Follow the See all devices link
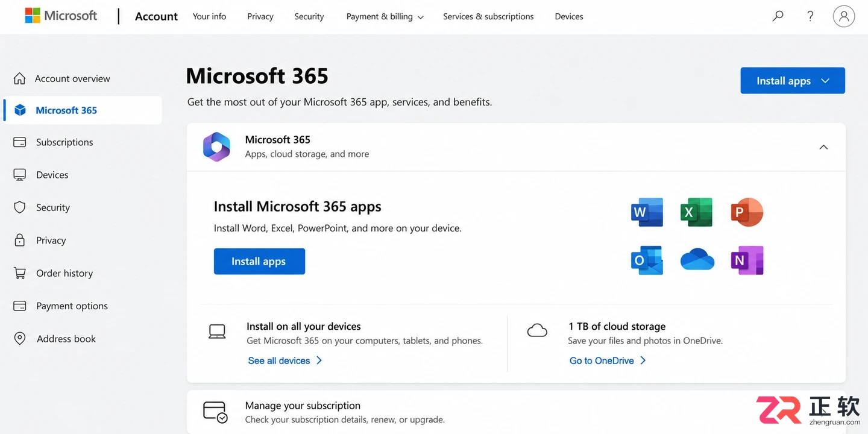The height and width of the screenshot is (434, 868). pos(279,360)
